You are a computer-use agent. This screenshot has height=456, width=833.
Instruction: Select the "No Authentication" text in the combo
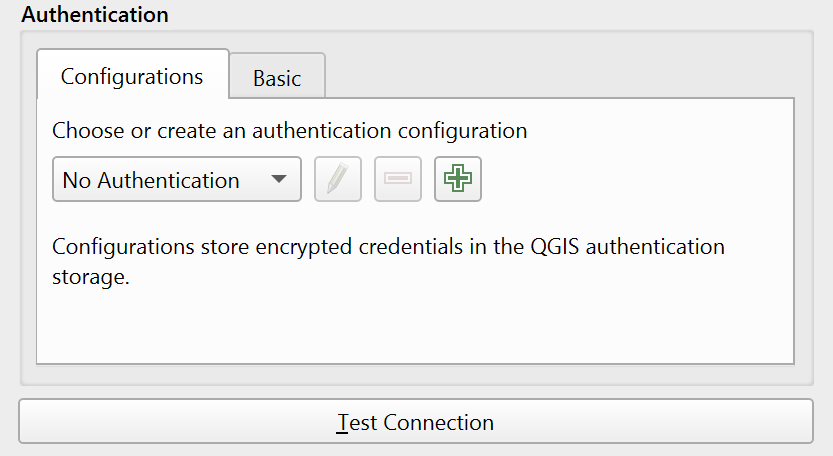click(151, 181)
